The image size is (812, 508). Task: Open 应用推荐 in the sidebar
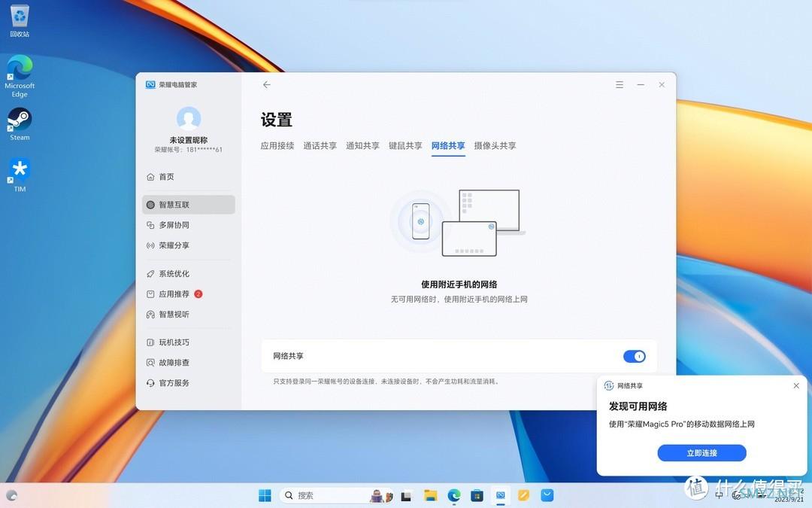point(189,294)
